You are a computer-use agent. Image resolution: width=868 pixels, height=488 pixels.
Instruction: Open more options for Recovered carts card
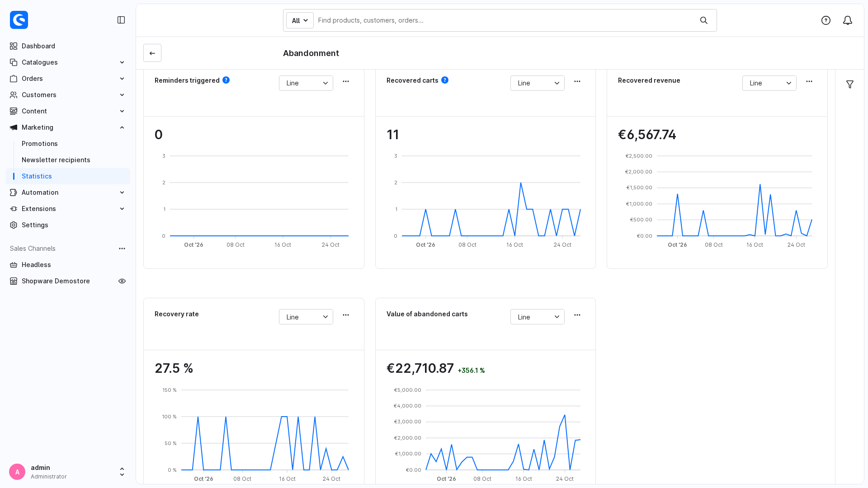click(x=577, y=81)
